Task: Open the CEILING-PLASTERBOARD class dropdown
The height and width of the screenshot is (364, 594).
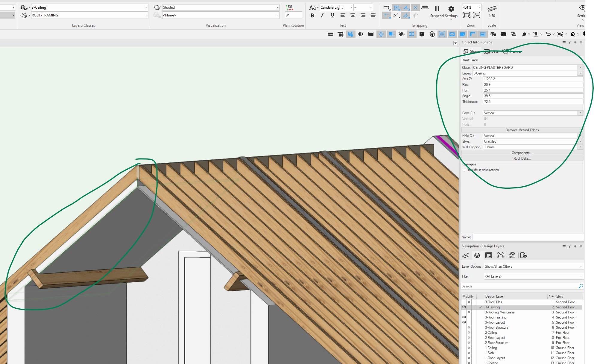Action: pos(580,67)
